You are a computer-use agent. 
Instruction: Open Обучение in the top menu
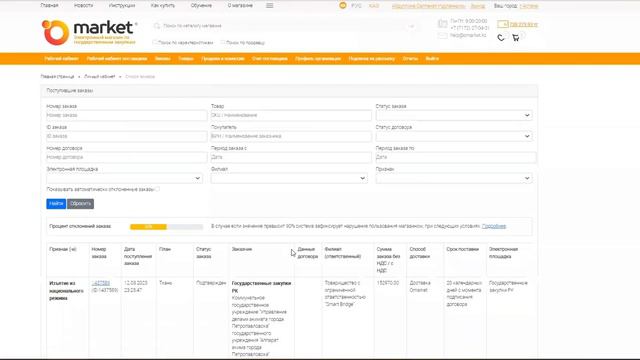(201, 6)
